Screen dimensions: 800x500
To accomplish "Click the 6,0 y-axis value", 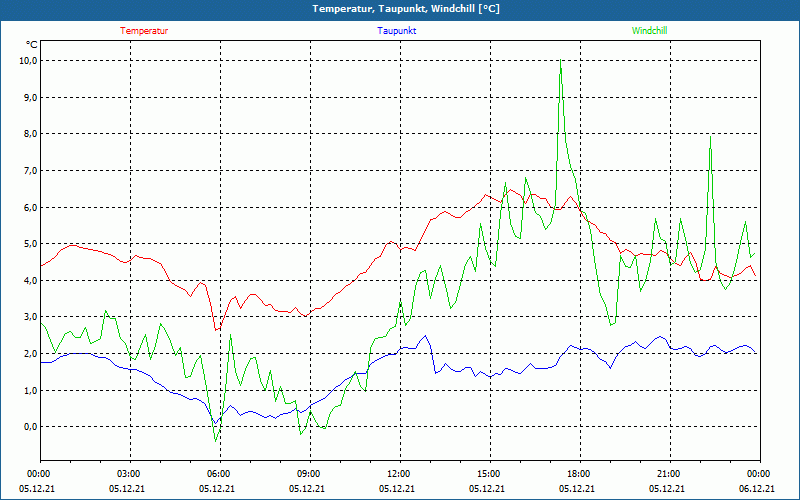I will [30, 207].
